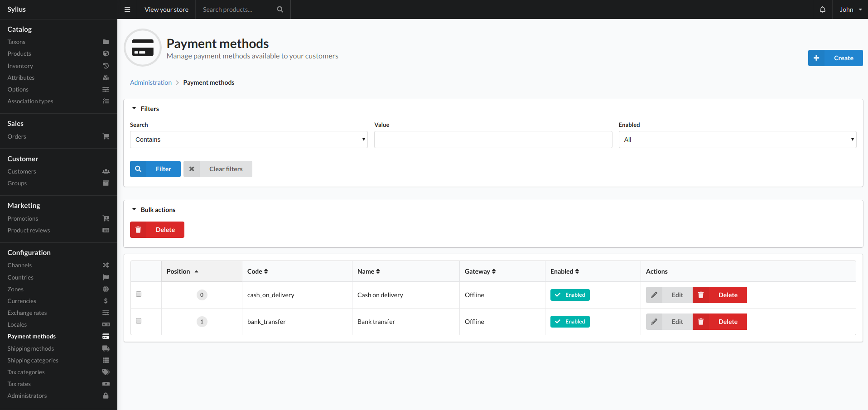Click the Exchange rates sliders icon

click(x=106, y=313)
